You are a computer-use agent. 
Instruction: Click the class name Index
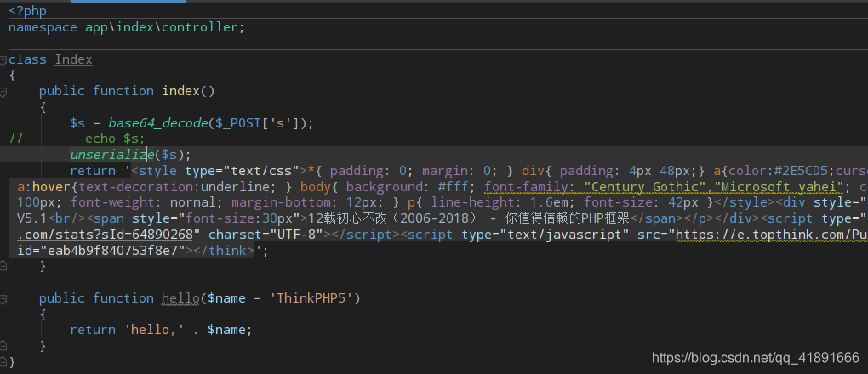pyautogui.click(x=73, y=59)
